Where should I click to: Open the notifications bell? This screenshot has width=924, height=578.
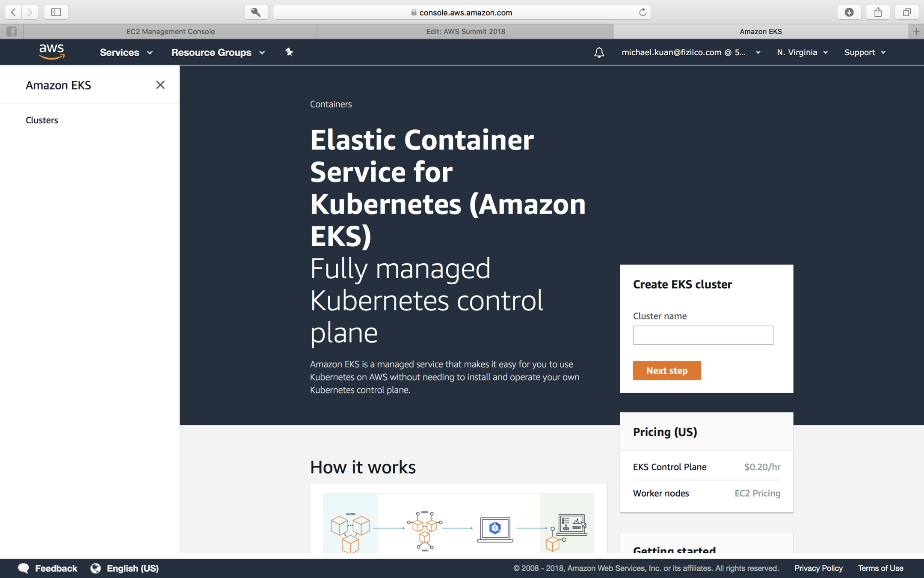(x=599, y=52)
